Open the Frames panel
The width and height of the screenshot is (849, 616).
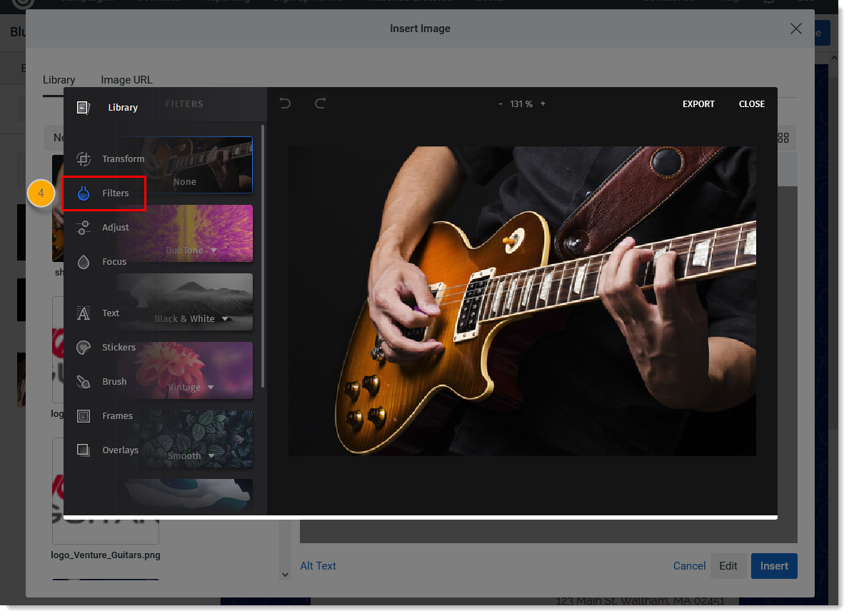click(x=116, y=415)
